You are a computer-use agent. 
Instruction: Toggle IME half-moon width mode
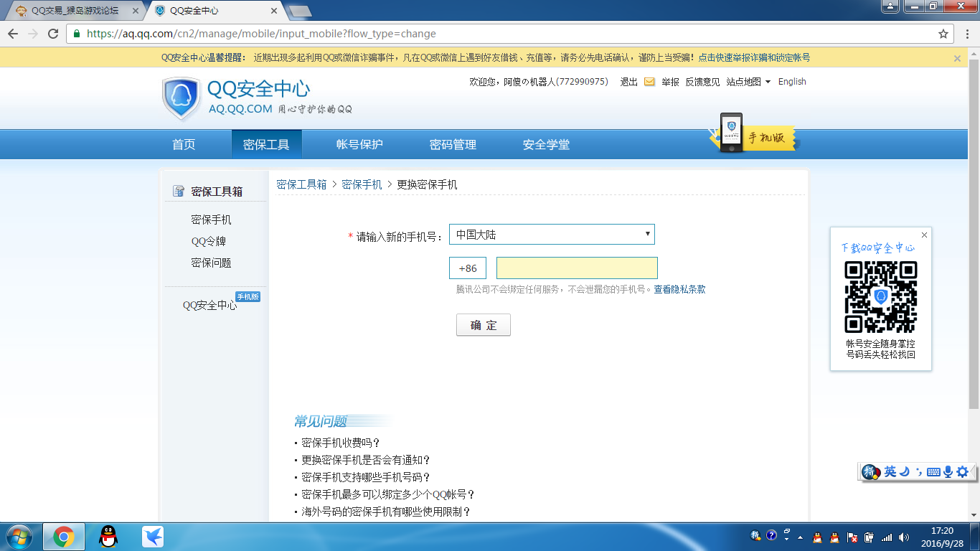click(x=905, y=471)
